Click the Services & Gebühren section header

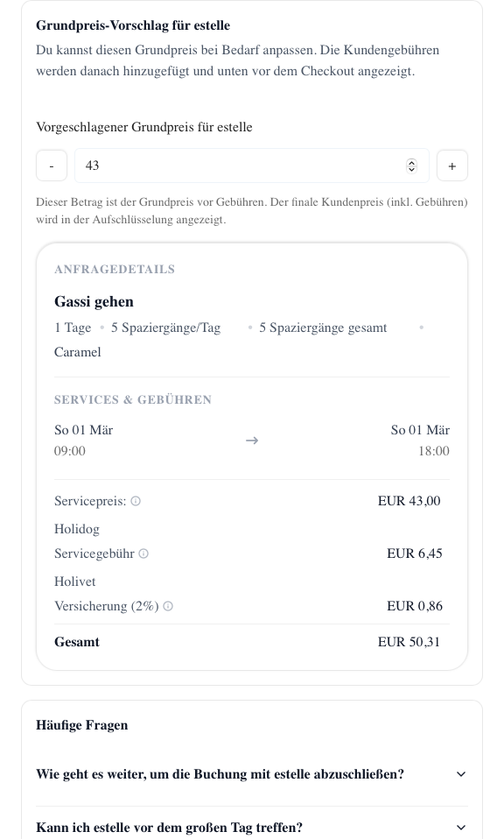tap(133, 399)
